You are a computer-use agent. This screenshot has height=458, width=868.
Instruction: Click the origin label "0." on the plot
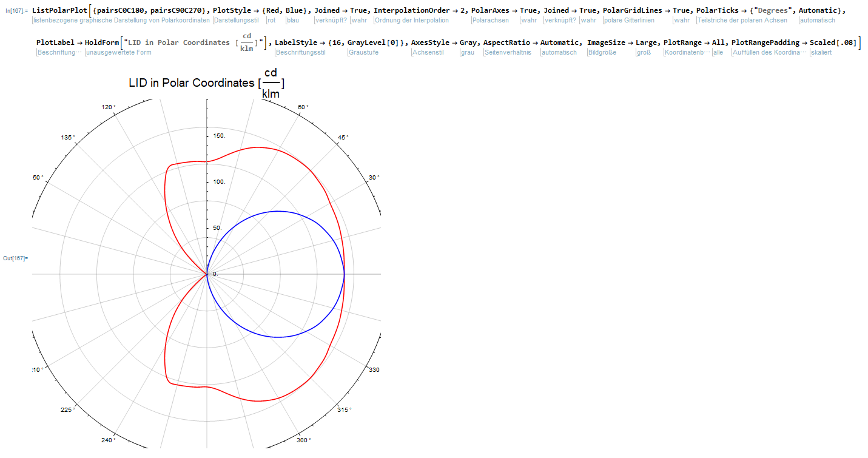215,274
